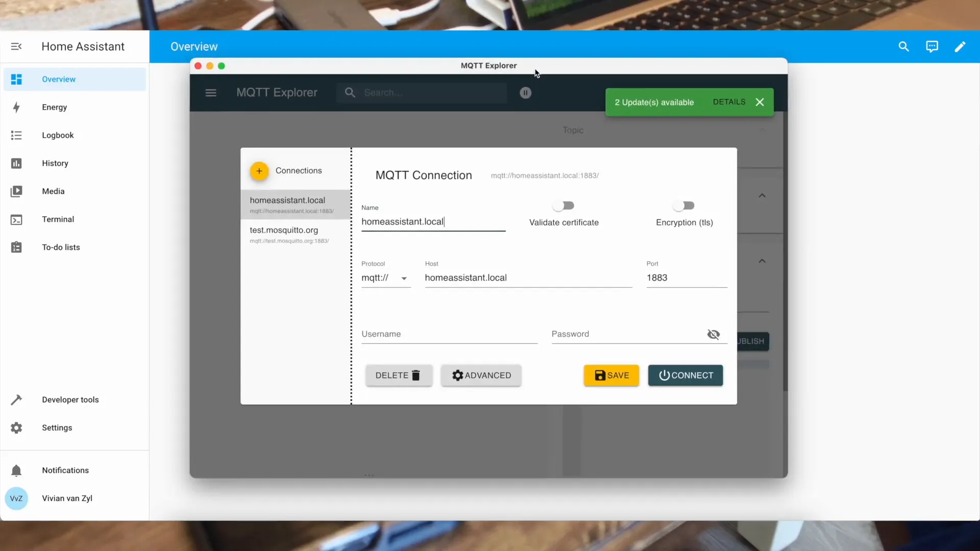Image resolution: width=980 pixels, height=551 pixels.
Task: Click the Overview grid icon in sidebar
Action: click(x=16, y=79)
